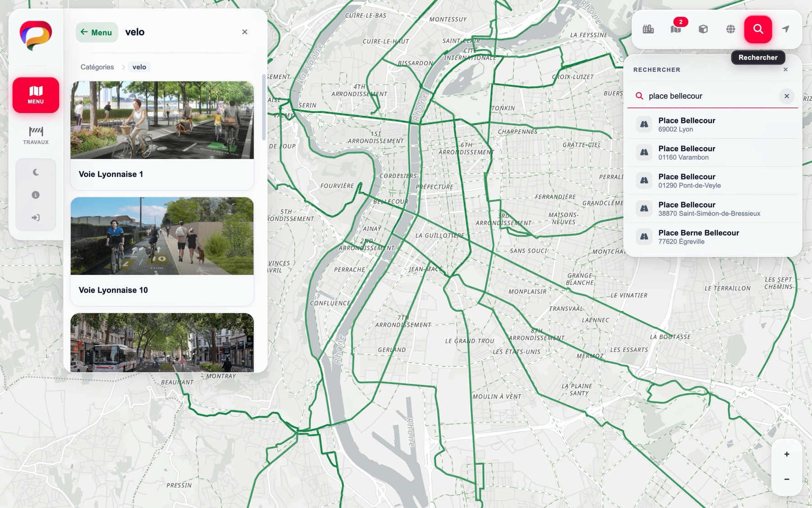Click the FOURVIÈRE label on the map

[337, 186]
